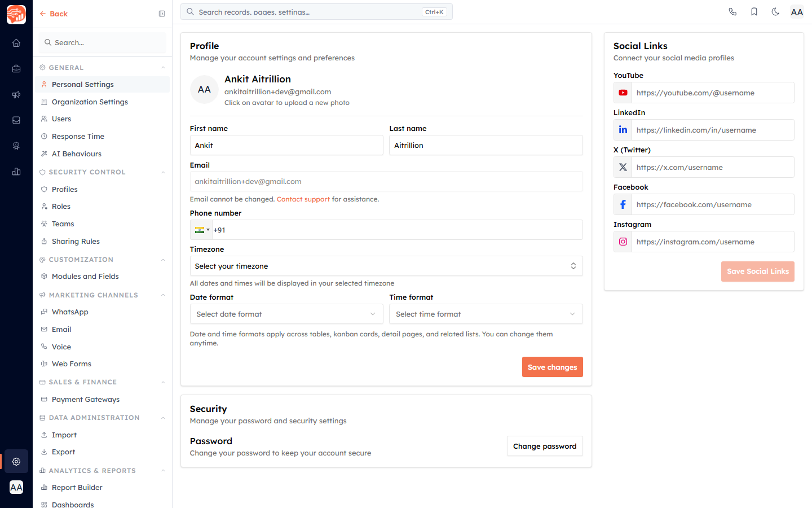
Task: Focus the global search records bar
Action: 316,12
